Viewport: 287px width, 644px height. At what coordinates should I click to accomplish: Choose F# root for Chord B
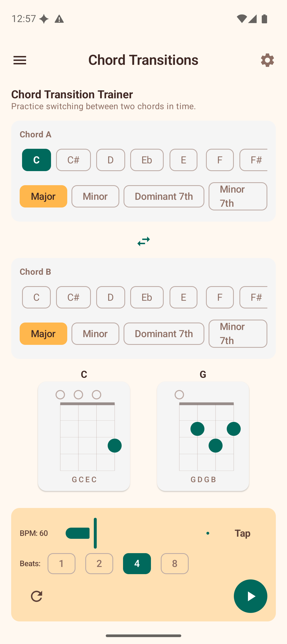point(256,297)
